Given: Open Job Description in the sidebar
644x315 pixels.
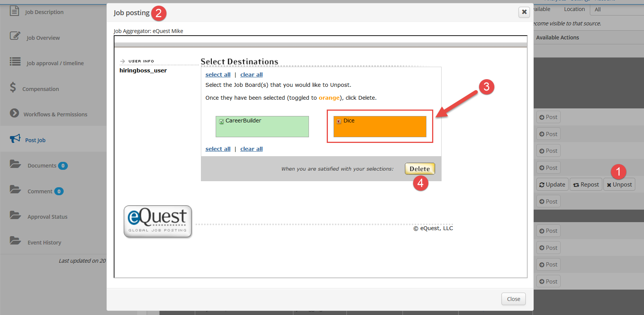Looking at the screenshot, I should click(x=44, y=12).
